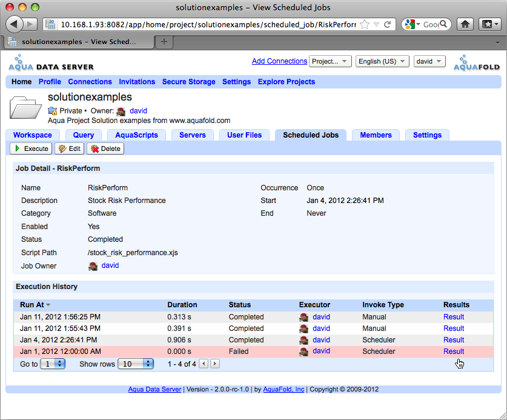
Task: Bookmark page with the star icon
Action: point(365,24)
